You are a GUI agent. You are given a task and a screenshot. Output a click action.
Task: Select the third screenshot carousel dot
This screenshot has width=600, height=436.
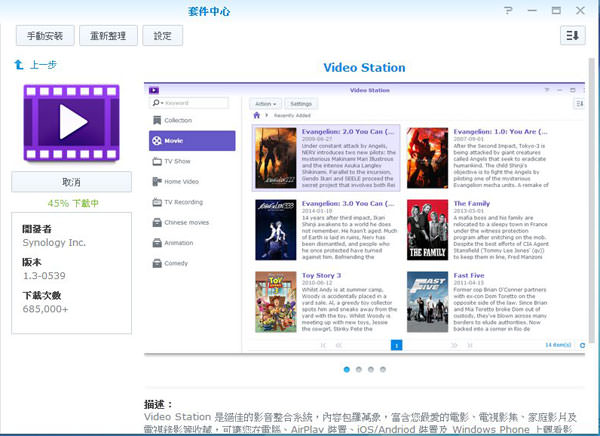[x=371, y=369]
